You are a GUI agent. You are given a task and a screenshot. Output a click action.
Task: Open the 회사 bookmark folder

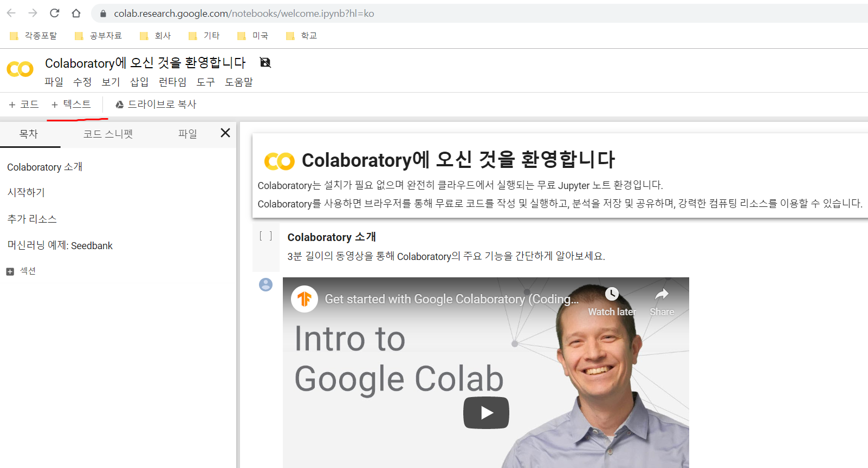tap(156, 36)
